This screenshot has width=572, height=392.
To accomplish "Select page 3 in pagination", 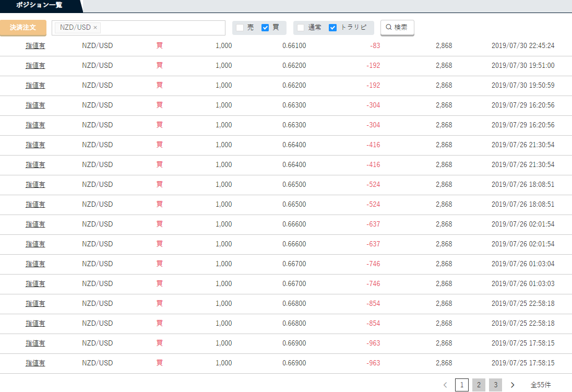I will tap(495, 385).
